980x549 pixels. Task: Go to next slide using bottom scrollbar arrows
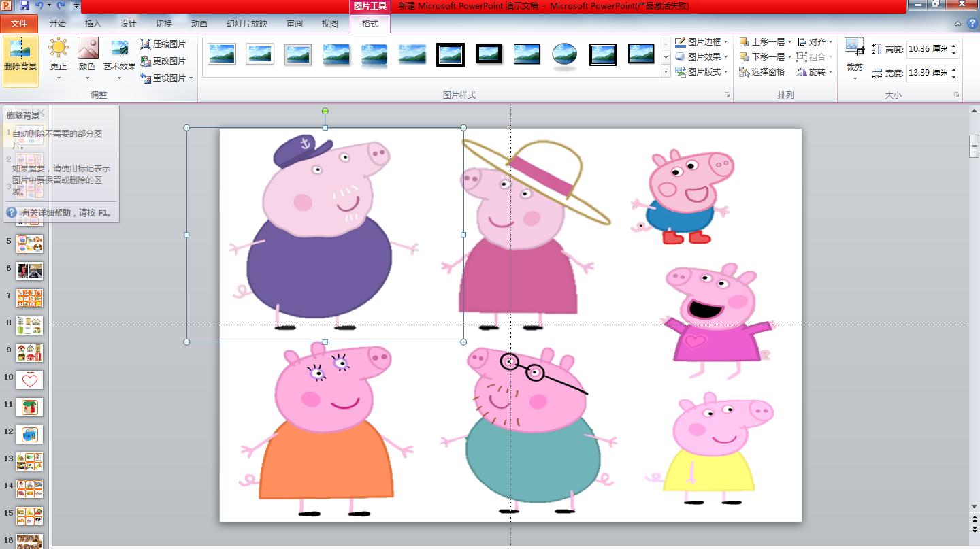pos(974,529)
